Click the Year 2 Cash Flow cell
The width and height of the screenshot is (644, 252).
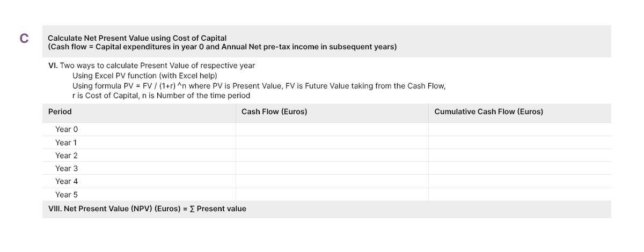(x=332, y=155)
